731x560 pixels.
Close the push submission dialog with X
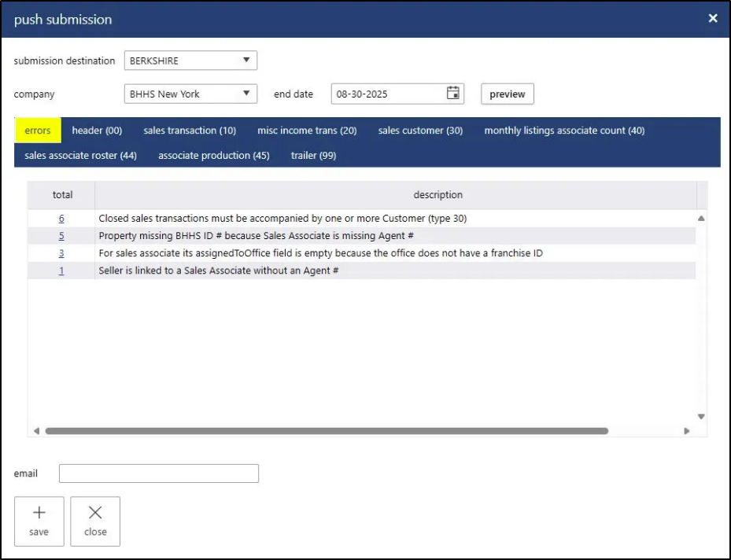(712, 18)
